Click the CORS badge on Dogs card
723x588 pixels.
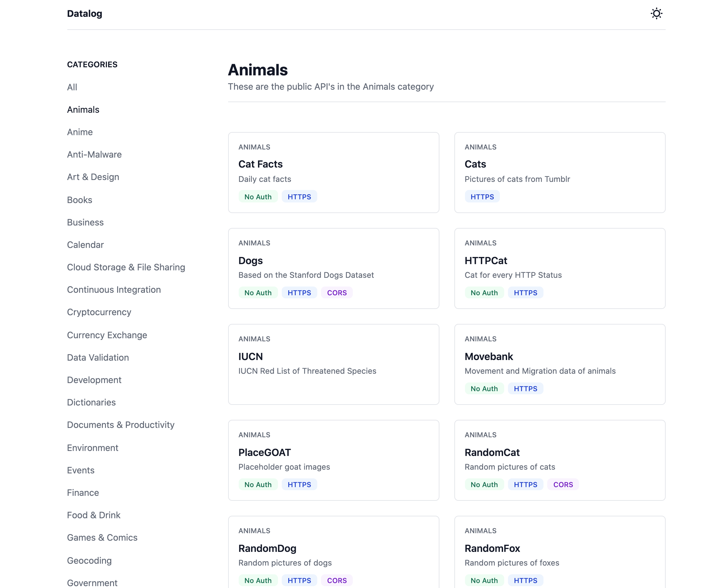337,292
